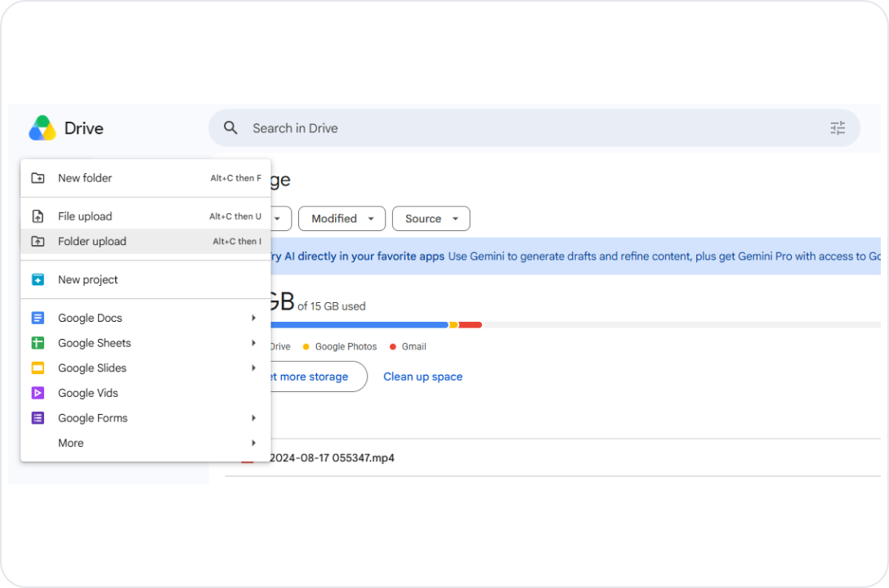This screenshot has width=889, height=588.
Task: Click the Drive title text
Action: click(84, 128)
